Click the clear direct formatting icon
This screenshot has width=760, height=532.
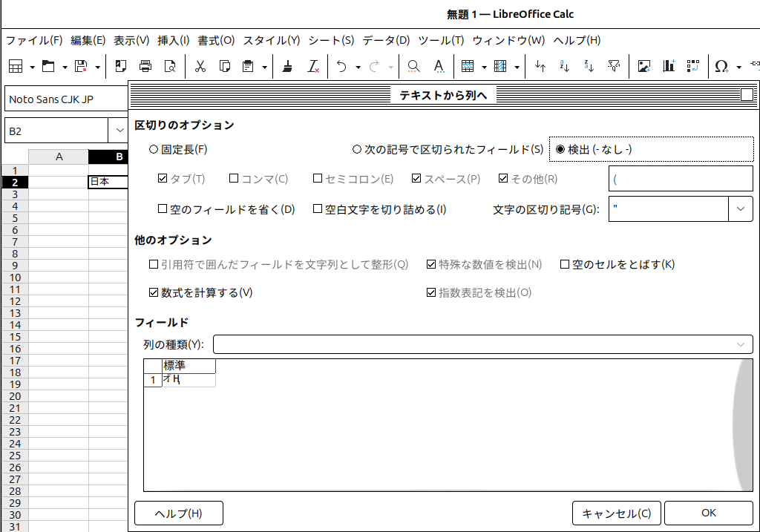(x=314, y=66)
